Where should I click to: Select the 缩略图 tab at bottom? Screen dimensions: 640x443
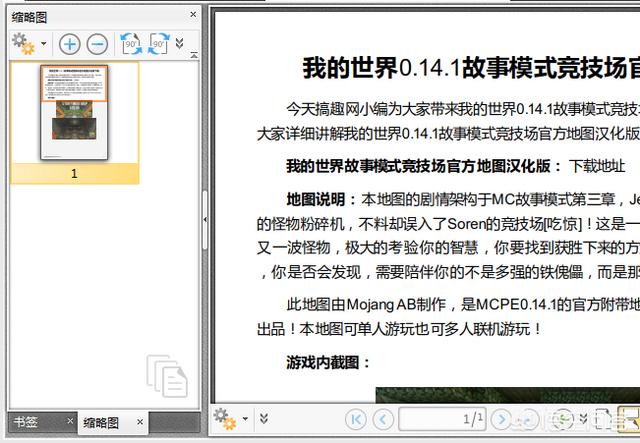pyautogui.click(x=101, y=423)
